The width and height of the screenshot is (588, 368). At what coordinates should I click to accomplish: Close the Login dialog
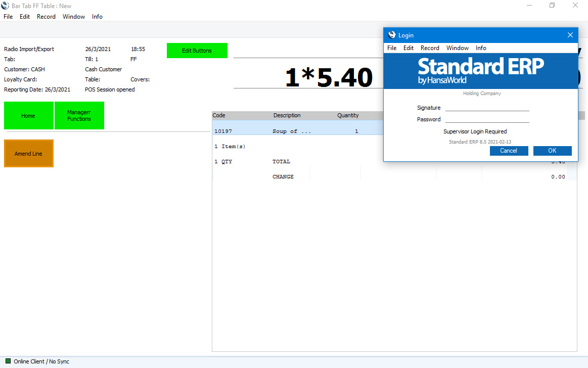570,35
